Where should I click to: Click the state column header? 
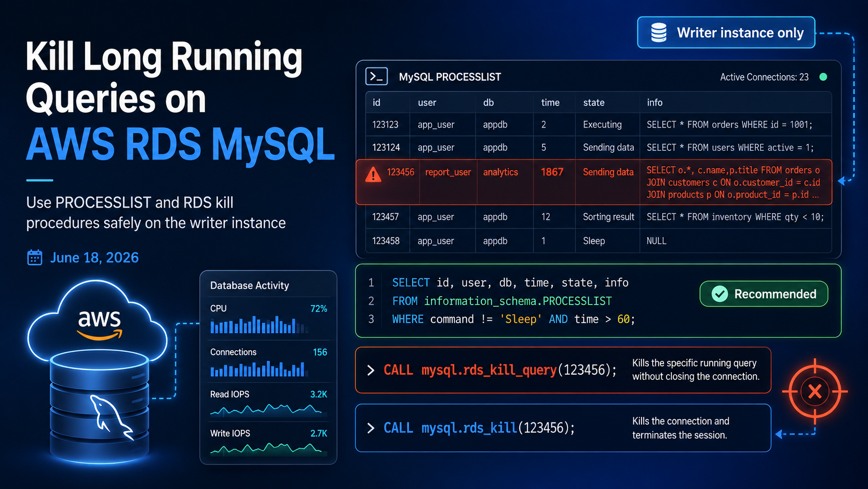[593, 102]
